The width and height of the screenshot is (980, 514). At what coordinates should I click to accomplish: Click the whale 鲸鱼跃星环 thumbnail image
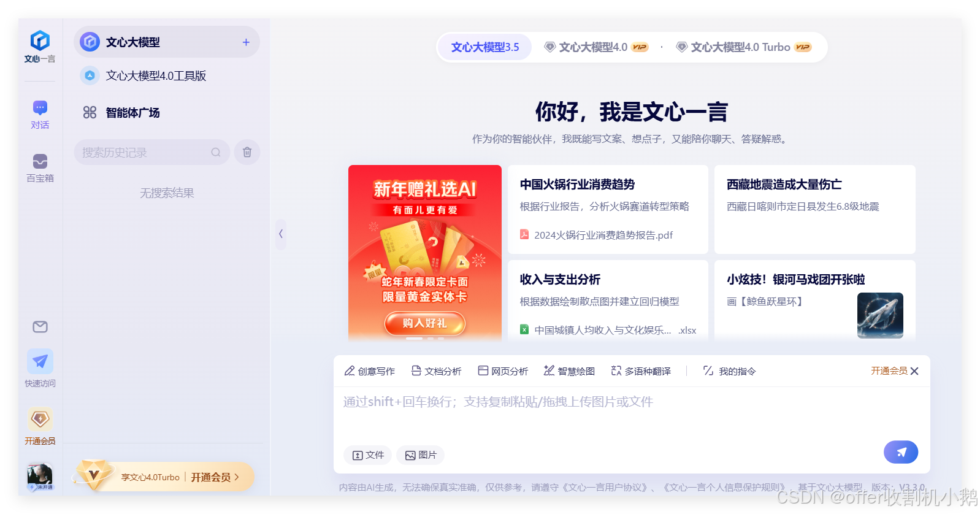click(880, 315)
